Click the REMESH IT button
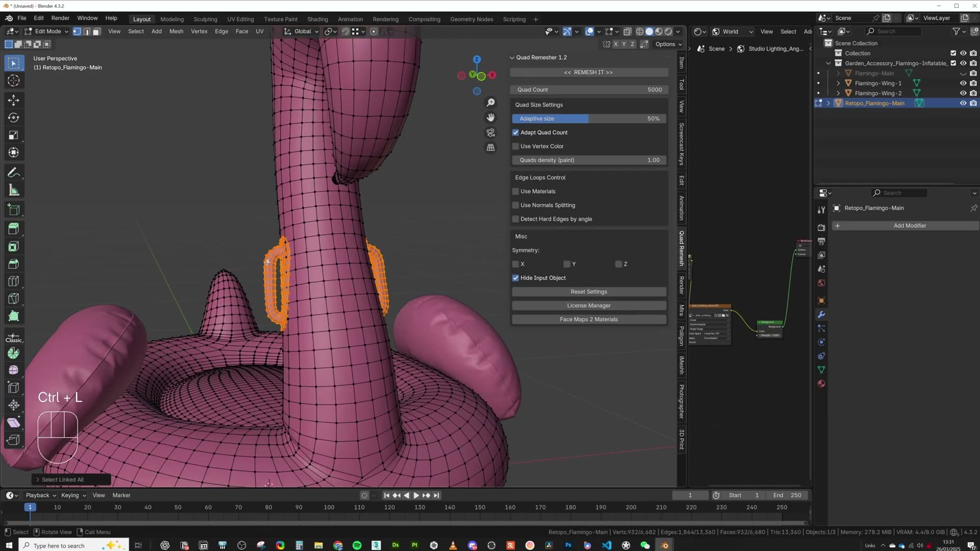The width and height of the screenshot is (980, 551). [589, 72]
